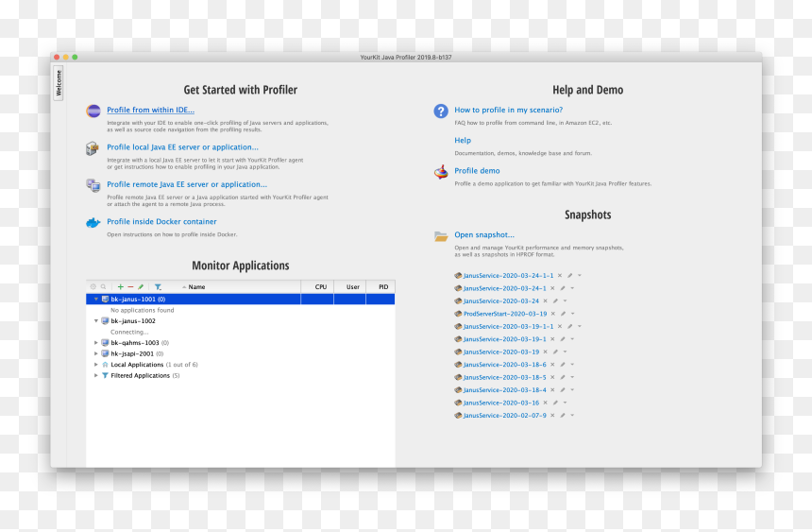This screenshot has width=812, height=532.
Task: Click the pencil icon for JanusService-2020-03-19-1-1
Action: [569, 326]
